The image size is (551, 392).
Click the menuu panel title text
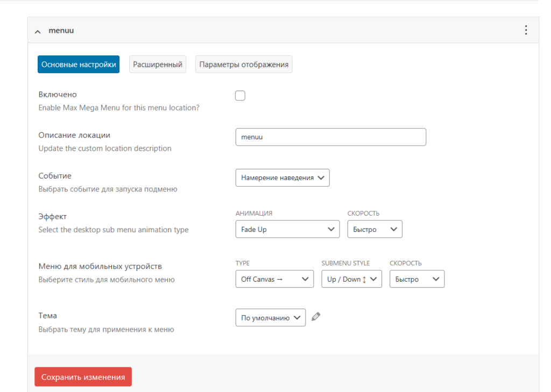click(61, 31)
